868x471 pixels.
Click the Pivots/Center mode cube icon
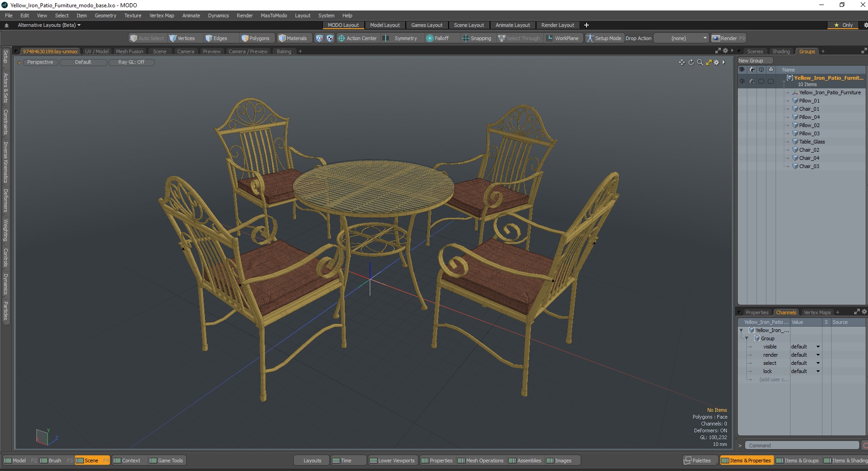click(330, 38)
